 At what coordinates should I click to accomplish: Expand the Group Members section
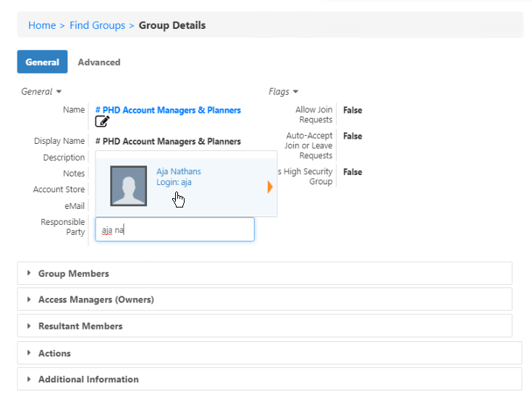pyautogui.click(x=74, y=273)
